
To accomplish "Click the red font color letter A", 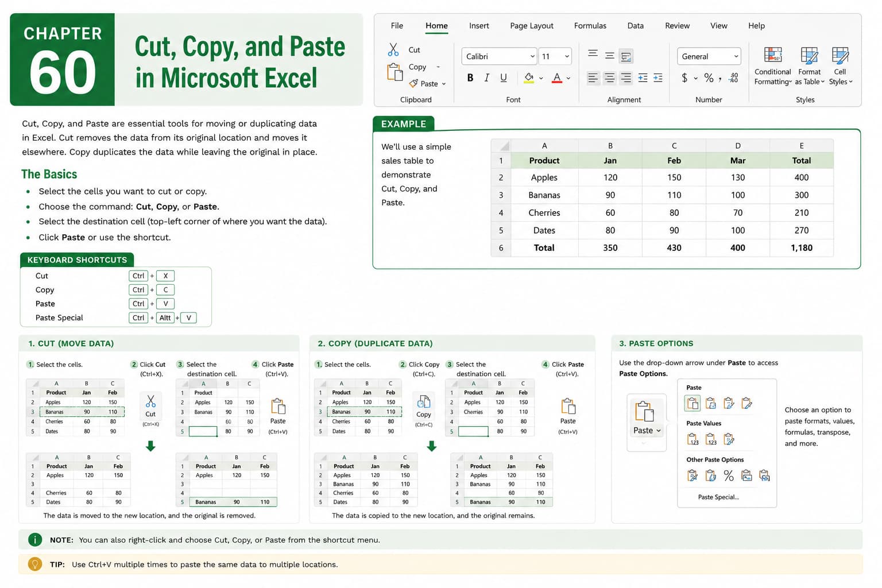I will coord(556,78).
